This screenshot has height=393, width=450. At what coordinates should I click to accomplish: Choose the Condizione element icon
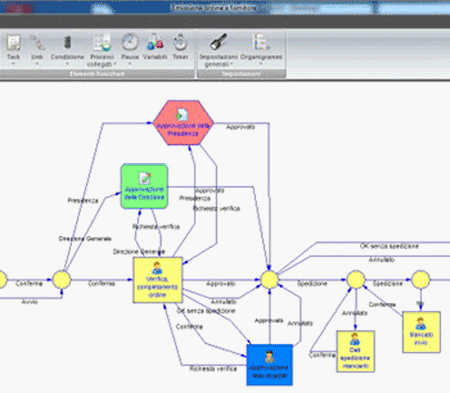[x=67, y=43]
